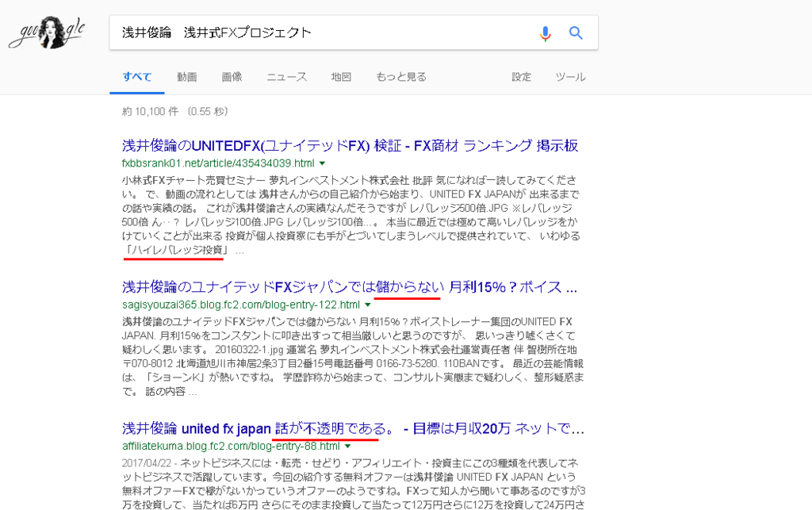The image size is (812, 510).
Task: Click the affiliatekuma.blog.fc2.com URL text
Action: click(231, 447)
